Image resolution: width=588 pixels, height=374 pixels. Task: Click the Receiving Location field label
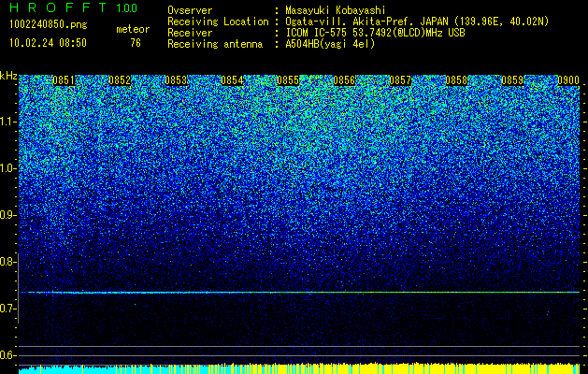point(218,22)
